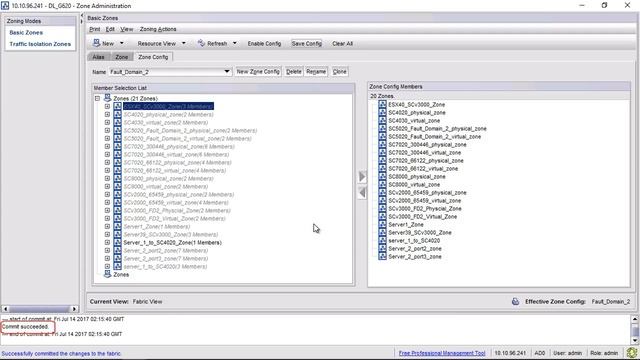
Task: Click the SC4020_physical_zone icon in Zone Config Members
Action: [x=382, y=112]
